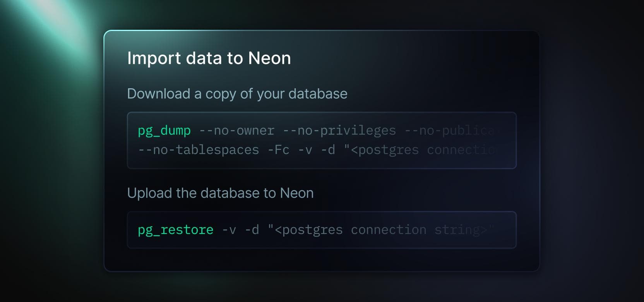Click the -Fc format flag
The image size is (644, 302).
pos(278,150)
